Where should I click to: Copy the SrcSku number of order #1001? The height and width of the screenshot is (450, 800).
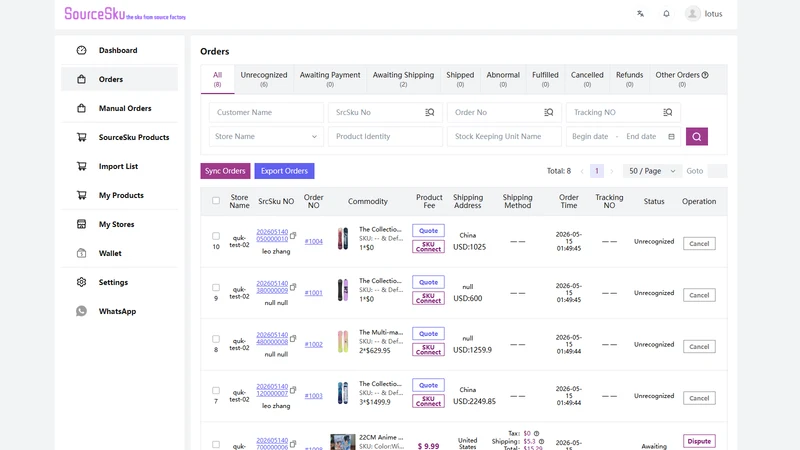point(293,287)
